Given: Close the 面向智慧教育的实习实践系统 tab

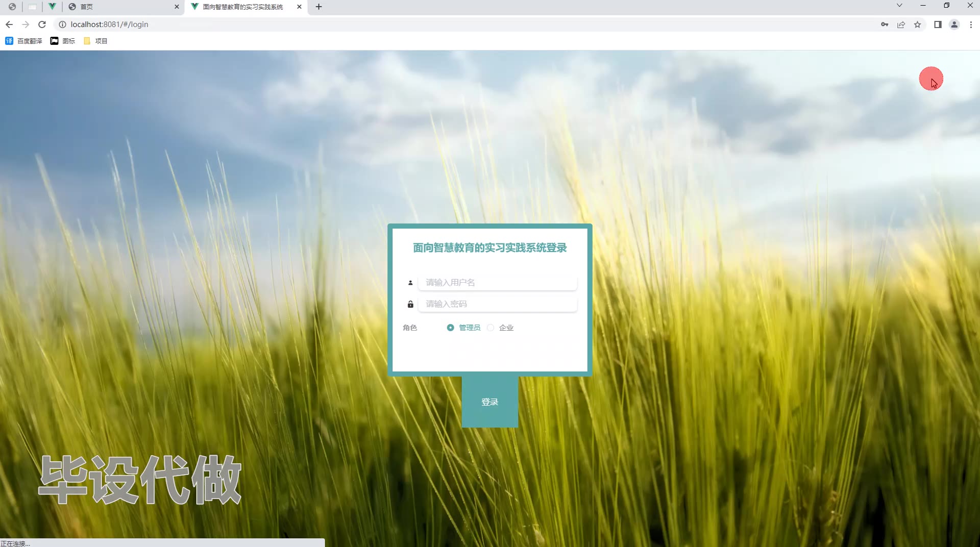Looking at the screenshot, I should pyautogui.click(x=299, y=7).
